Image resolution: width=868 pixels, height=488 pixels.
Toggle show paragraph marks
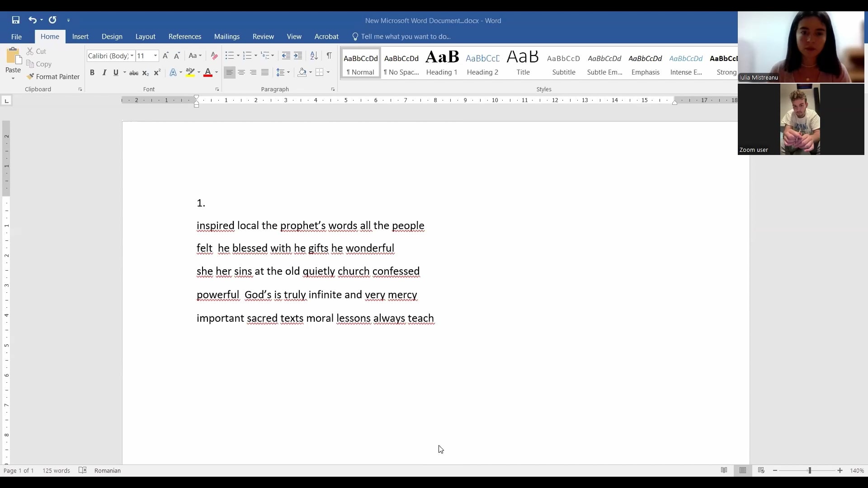pos(329,56)
